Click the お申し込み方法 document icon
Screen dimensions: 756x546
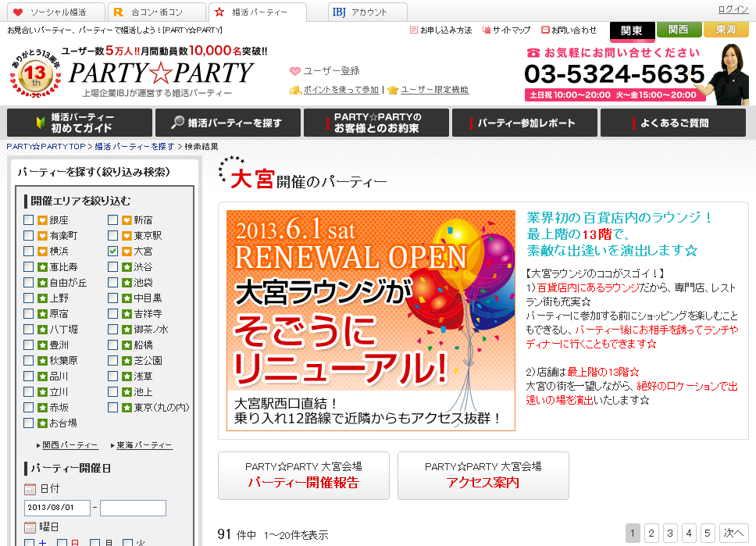click(x=414, y=30)
